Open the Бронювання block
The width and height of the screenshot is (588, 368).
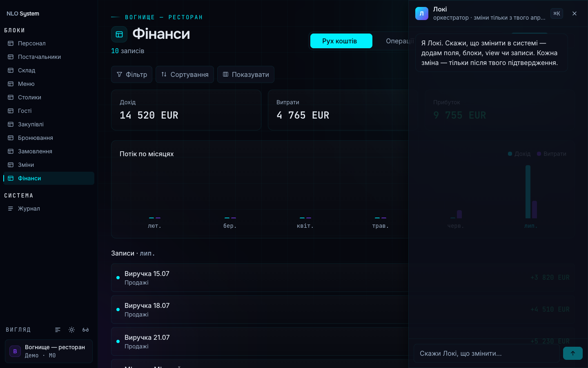(x=49, y=138)
